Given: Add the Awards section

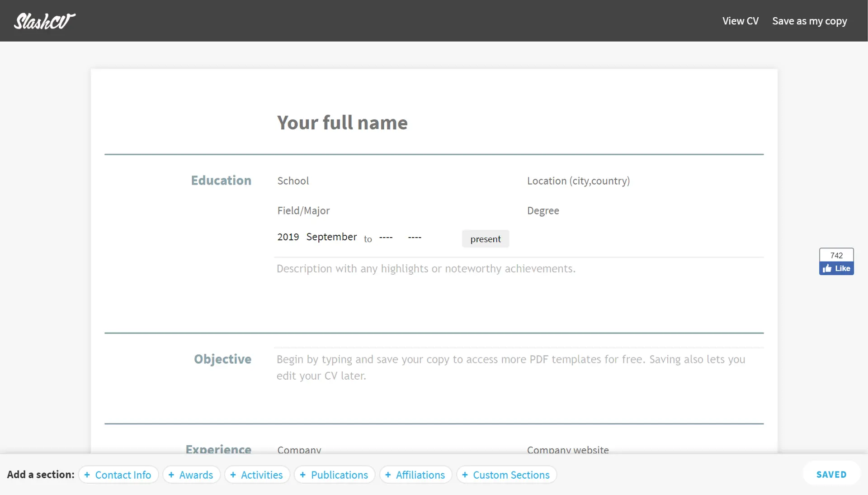Looking at the screenshot, I should tap(191, 475).
